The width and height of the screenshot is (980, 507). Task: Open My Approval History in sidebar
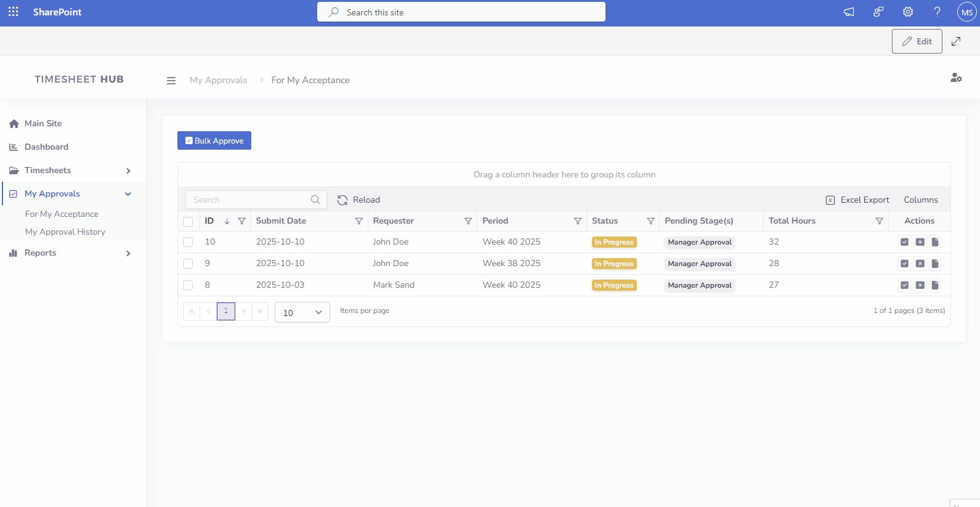(x=65, y=232)
